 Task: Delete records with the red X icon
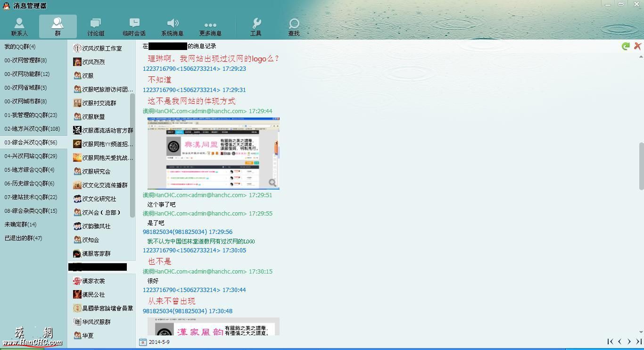coord(637,46)
